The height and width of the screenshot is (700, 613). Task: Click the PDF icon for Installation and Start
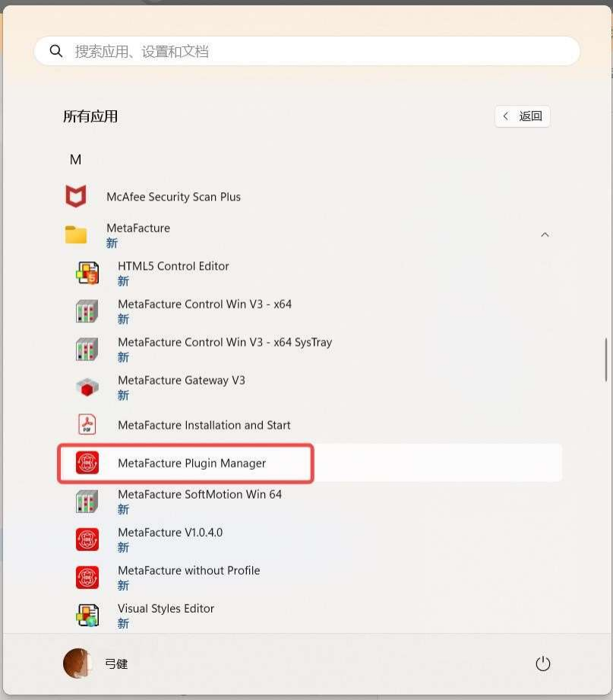click(x=87, y=425)
